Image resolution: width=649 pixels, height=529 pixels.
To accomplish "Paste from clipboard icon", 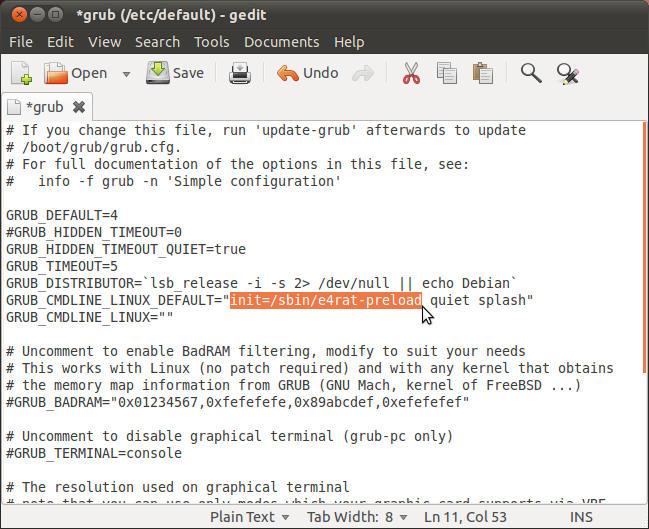I will click(483, 73).
